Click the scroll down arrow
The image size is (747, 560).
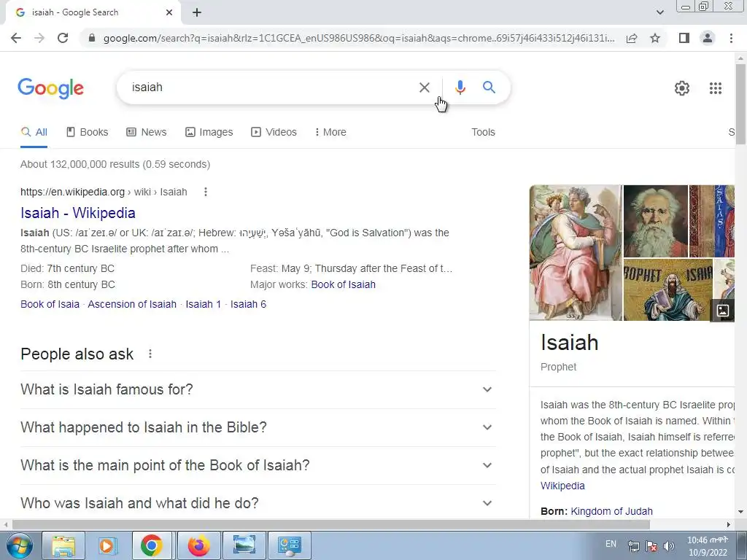[x=740, y=513]
